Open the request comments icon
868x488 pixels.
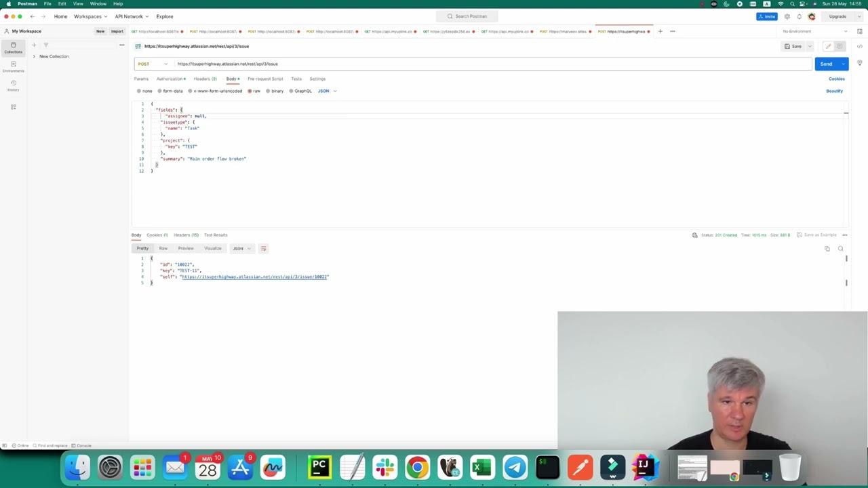point(840,46)
